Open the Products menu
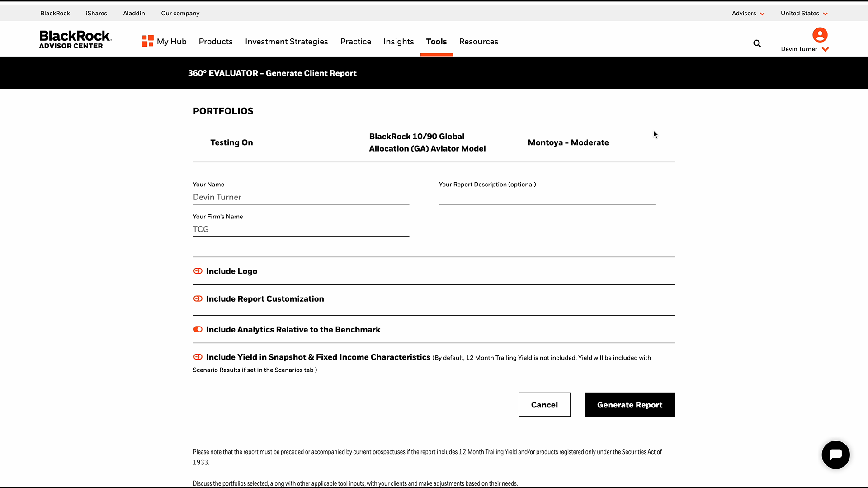Viewport: 868px width, 488px height. point(216,41)
